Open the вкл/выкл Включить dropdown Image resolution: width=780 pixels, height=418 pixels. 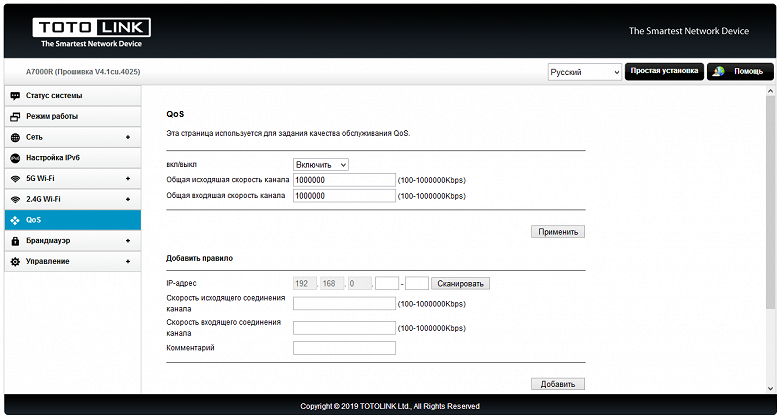(x=321, y=165)
